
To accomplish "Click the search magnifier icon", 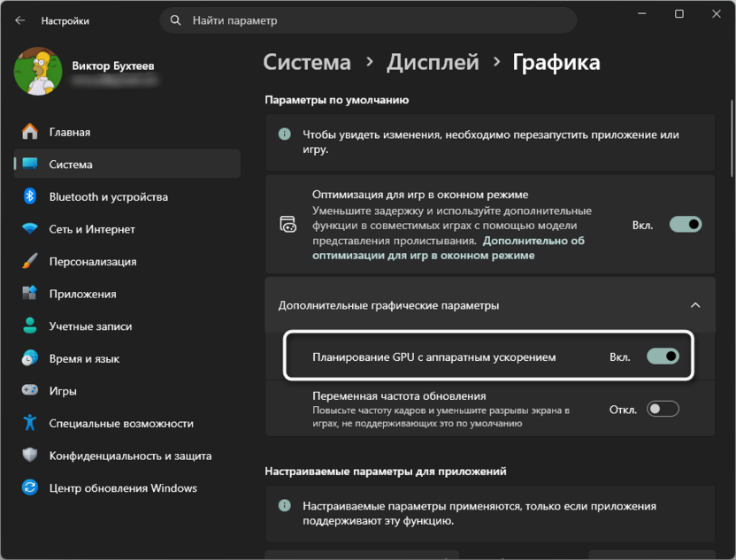I will pos(175,20).
